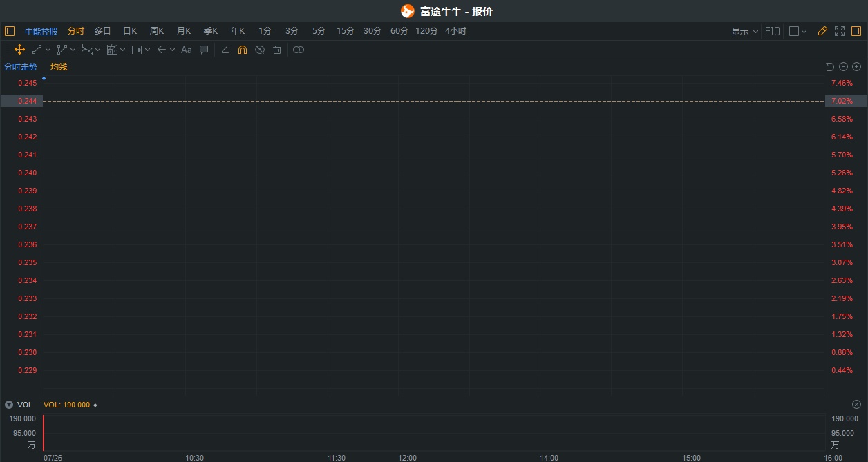Select the move/pan crosshair tool
Viewport: 868px width, 462px height.
pos(19,50)
